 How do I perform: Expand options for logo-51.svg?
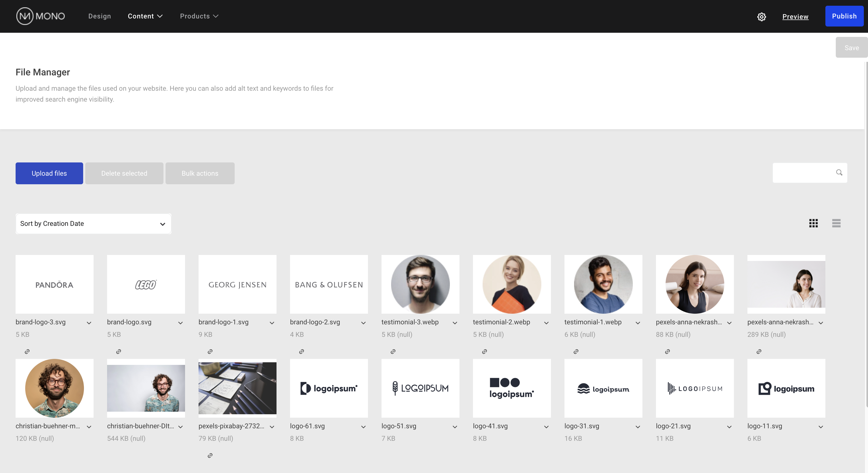pos(455,427)
